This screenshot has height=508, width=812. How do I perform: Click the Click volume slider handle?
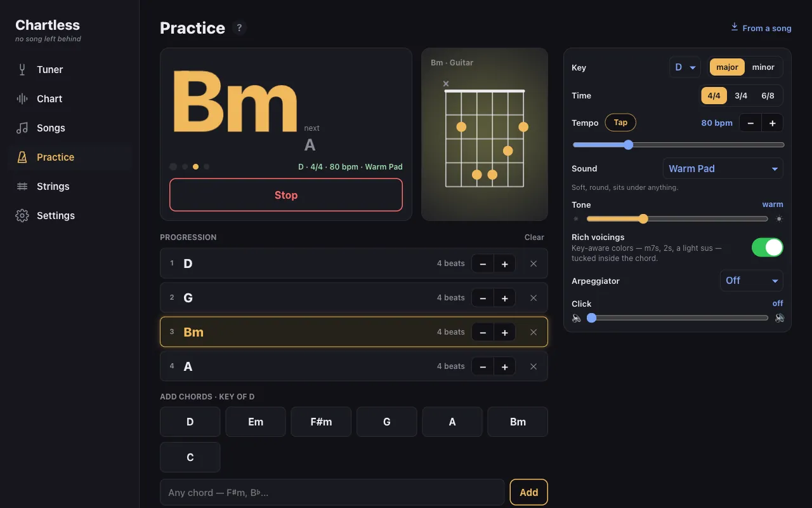coord(591,317)
